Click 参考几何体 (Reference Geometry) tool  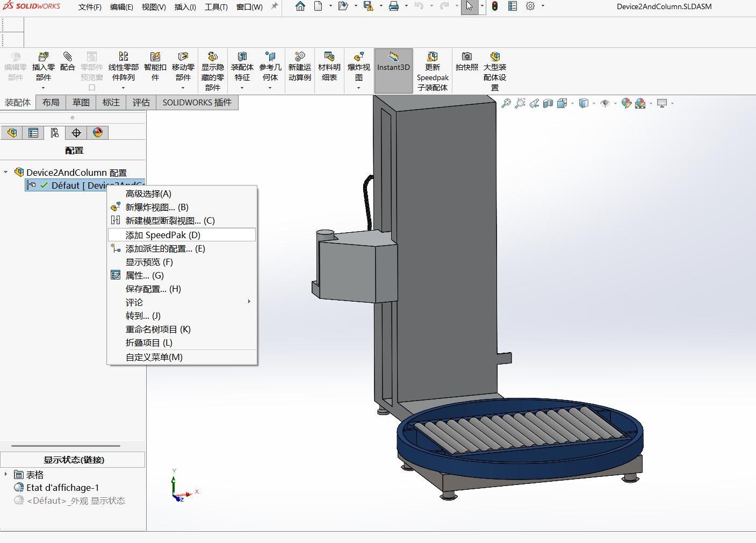[270, 67]
